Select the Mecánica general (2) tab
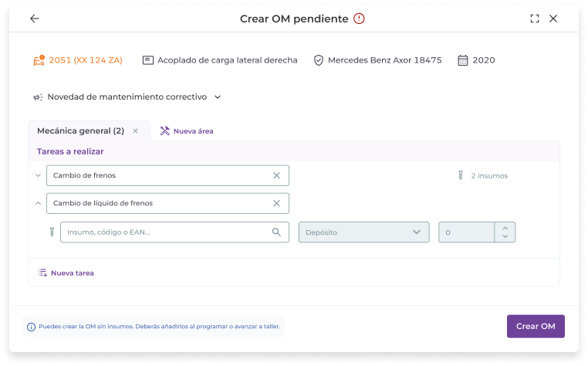Image resolution: width=588 pixels, height=366 pixels. coord(80,131)
